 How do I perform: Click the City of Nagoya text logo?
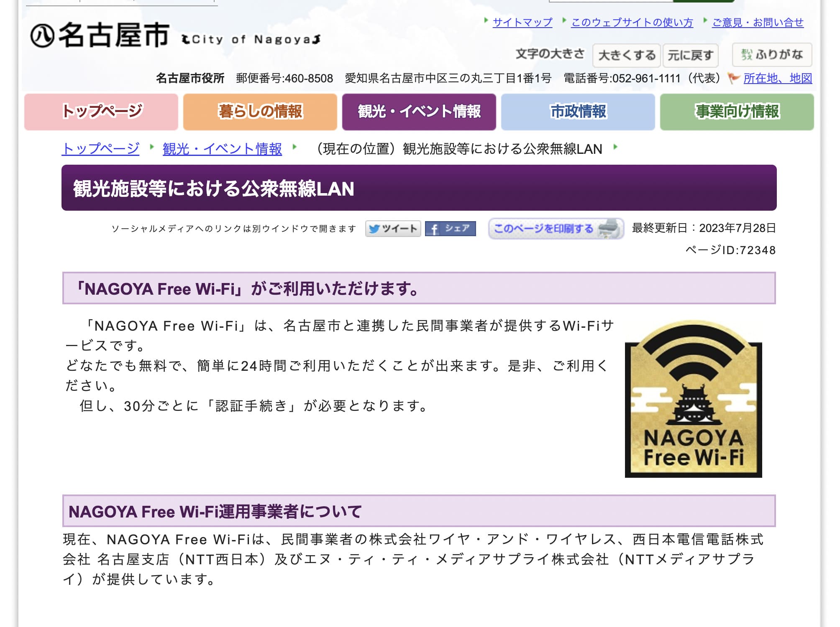[x=251, y=40]
